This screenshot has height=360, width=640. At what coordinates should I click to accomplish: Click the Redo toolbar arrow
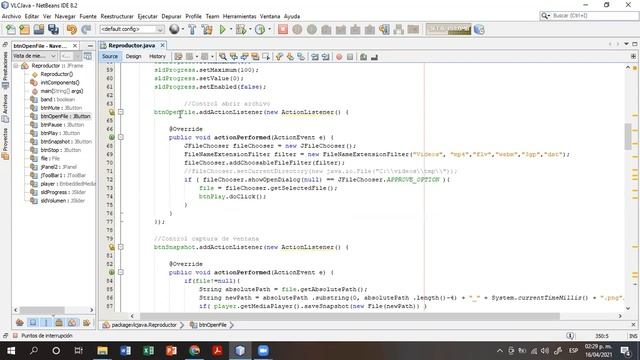coord(86,29)
